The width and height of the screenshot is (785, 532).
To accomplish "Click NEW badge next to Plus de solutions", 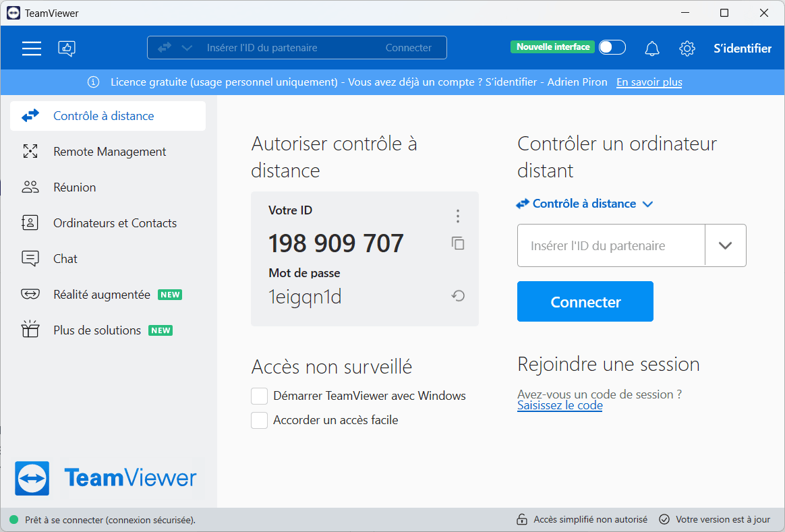I will (x=161, y=330).
